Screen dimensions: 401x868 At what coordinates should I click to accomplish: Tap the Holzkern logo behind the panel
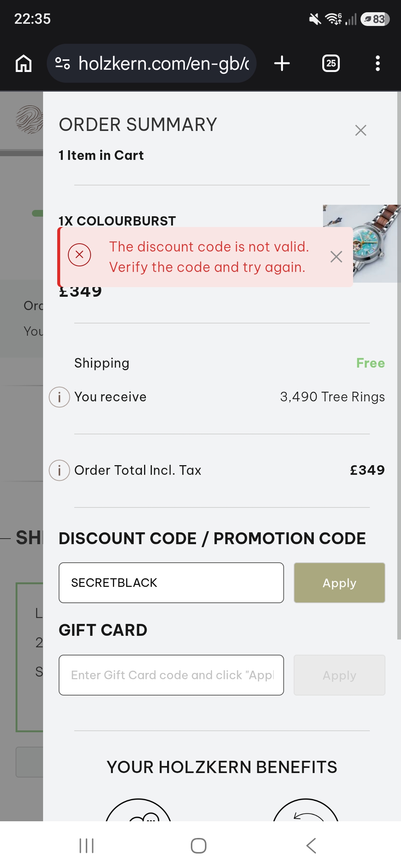(x=30, y=119)
